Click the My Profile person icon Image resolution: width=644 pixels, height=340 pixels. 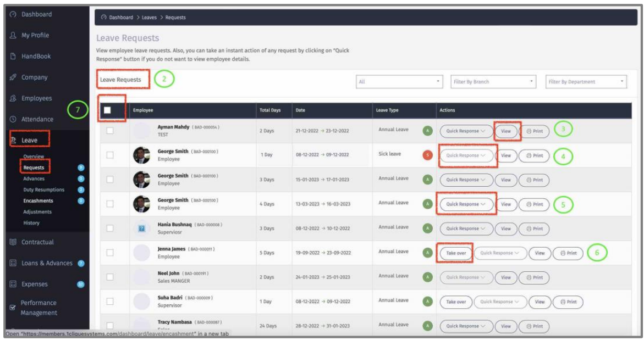(13, 35)
